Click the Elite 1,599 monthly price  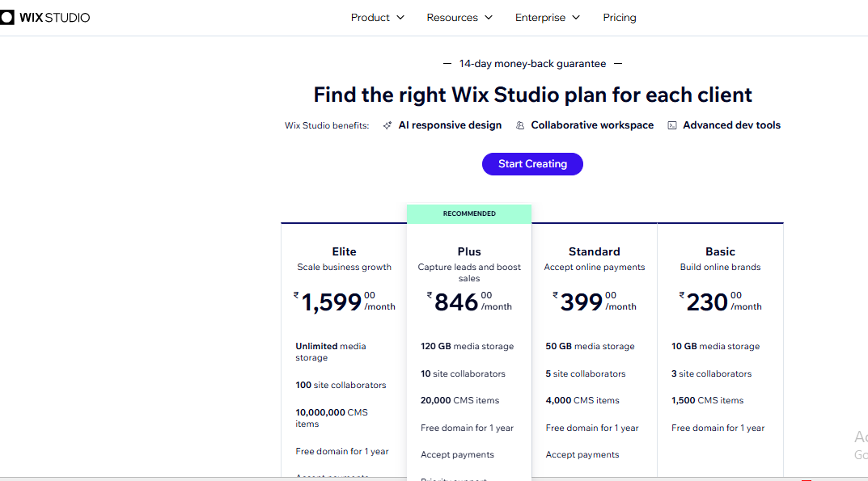(345, 302)
